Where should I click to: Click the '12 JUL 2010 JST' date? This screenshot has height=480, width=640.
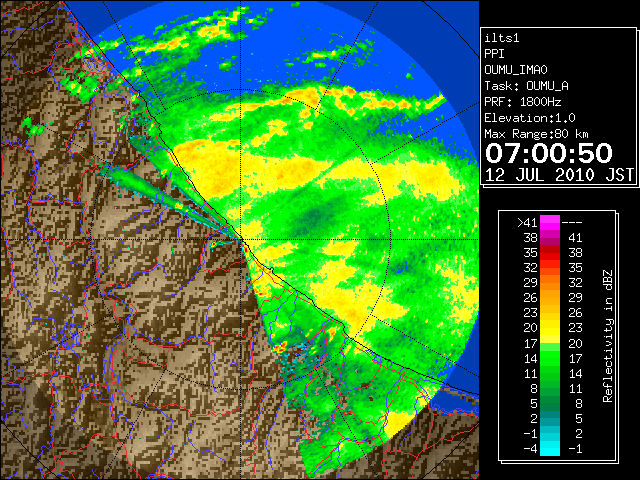tap(559, 175)
